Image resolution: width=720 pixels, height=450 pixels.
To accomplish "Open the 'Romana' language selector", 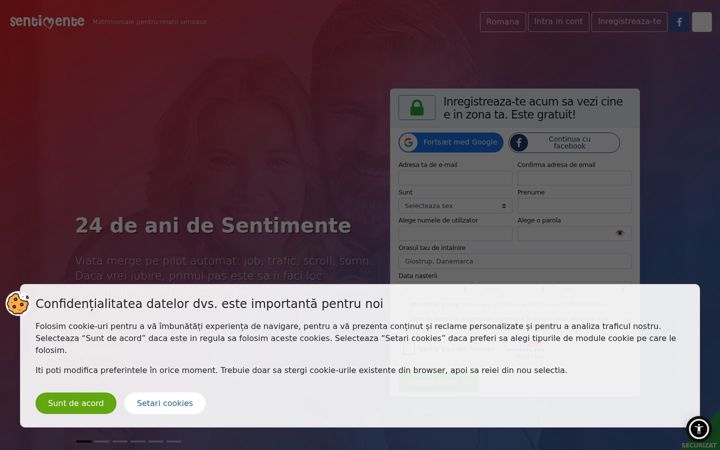I will pyautogui.click(x=503, y=22).
